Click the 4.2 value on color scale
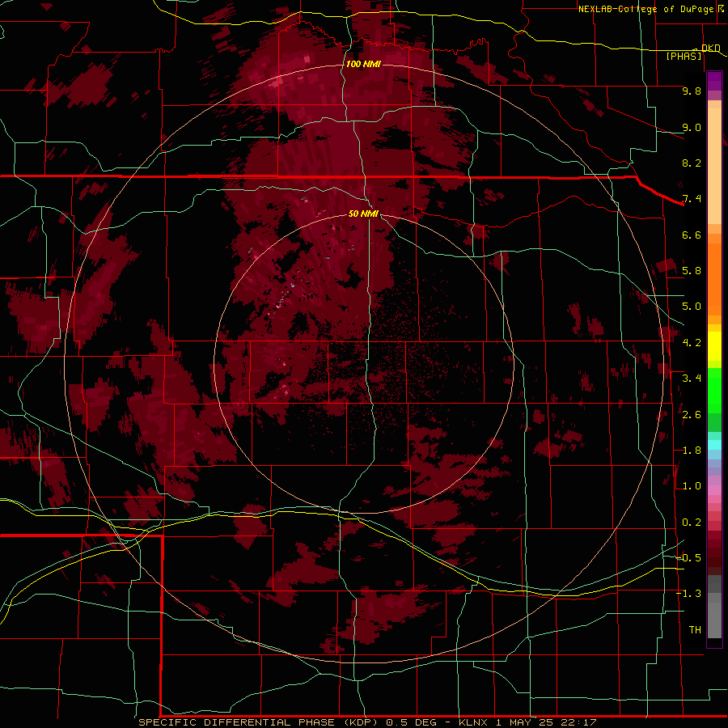728x728 pixels. (692, 343)
